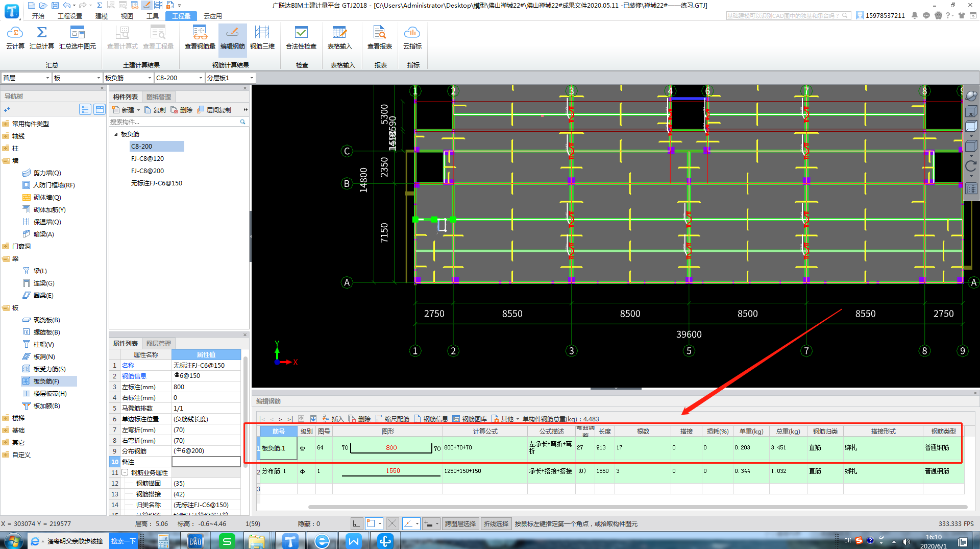Click 删除 in rebar edit toolbar
Viewport: 980px width, 549px height.
pos(359,419)
